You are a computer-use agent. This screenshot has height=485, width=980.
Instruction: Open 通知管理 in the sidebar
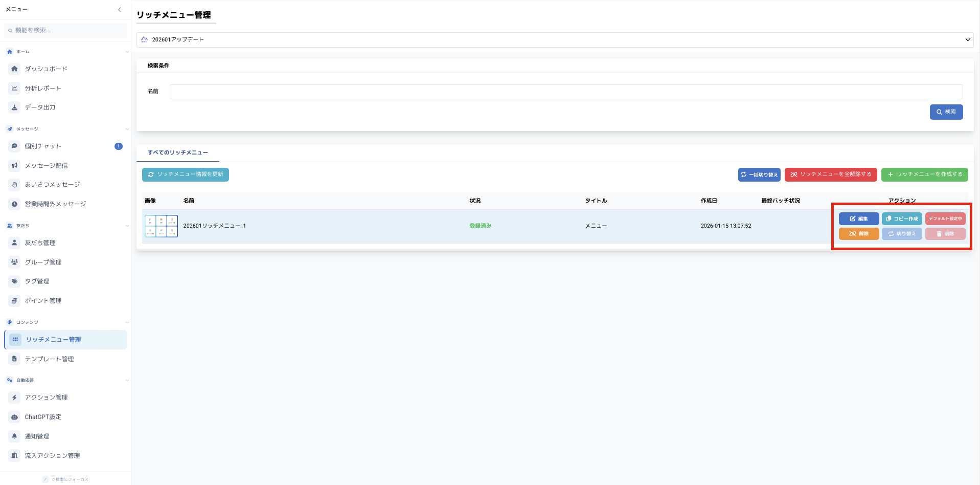tap(37, 436)
